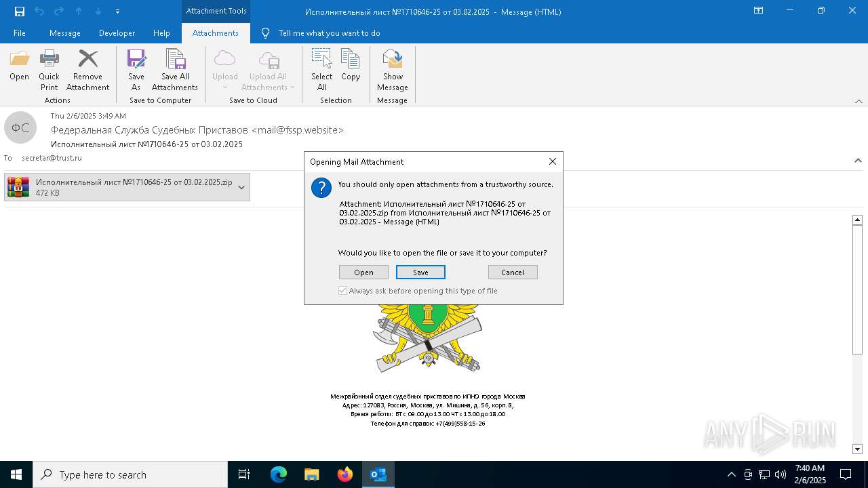This screenshot has width=868, height=488.
Task: Open Firefox from taskbar
Action: (345, 474)
